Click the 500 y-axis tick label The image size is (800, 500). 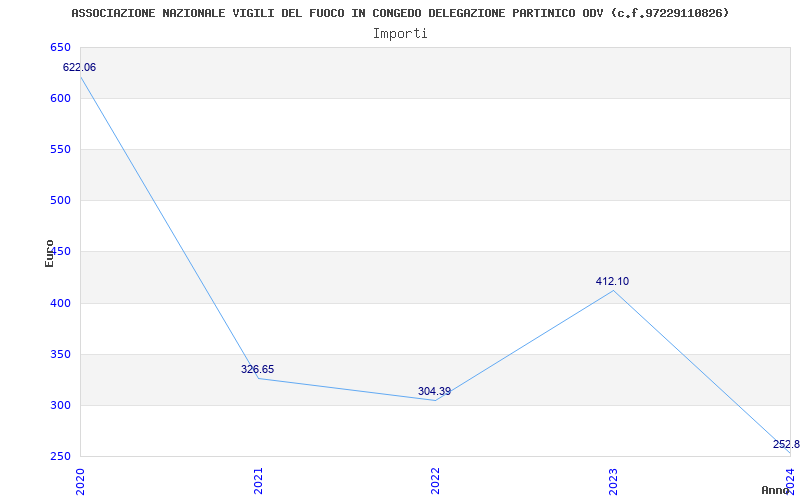pyautogui.click(x=60, y=201)
